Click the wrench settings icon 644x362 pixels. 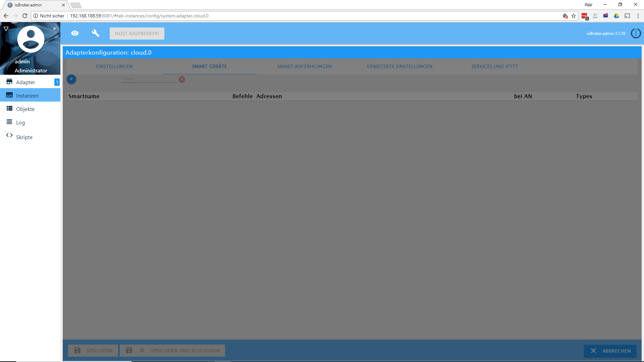[x=96, y=33]
